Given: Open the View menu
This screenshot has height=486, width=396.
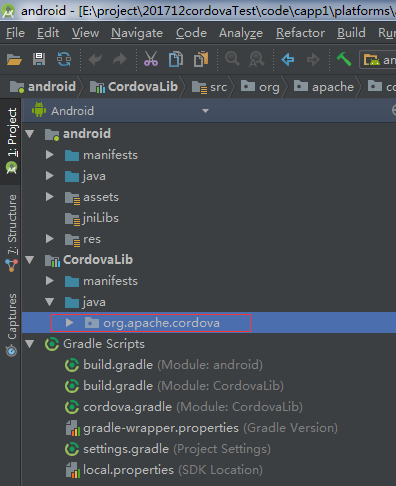Looking at the screenshot, I should pos(86,33).
